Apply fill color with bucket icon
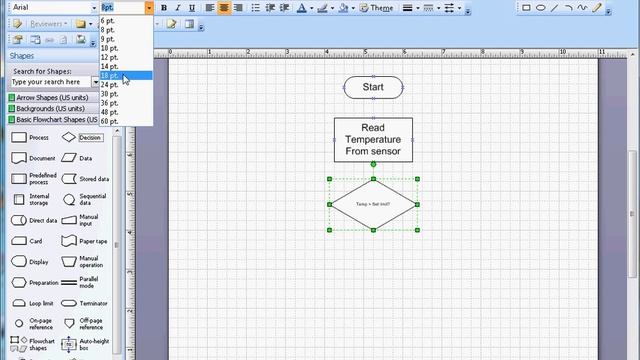 click(x=343, y=8)
